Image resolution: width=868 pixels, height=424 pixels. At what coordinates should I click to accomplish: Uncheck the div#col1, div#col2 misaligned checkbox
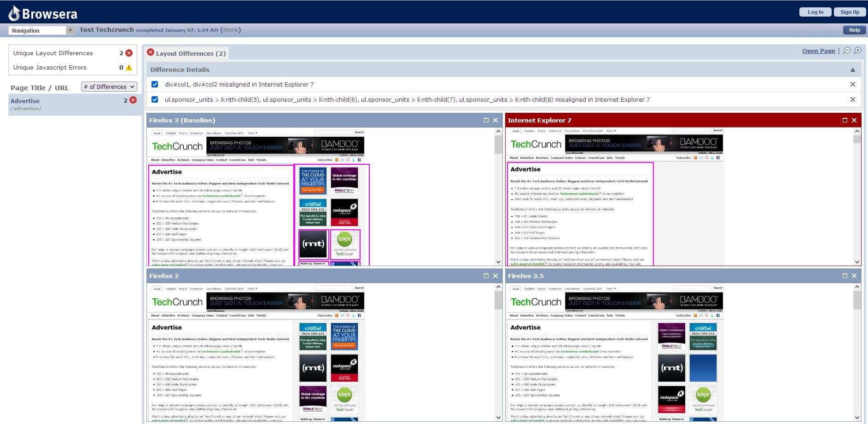point(155,84)
